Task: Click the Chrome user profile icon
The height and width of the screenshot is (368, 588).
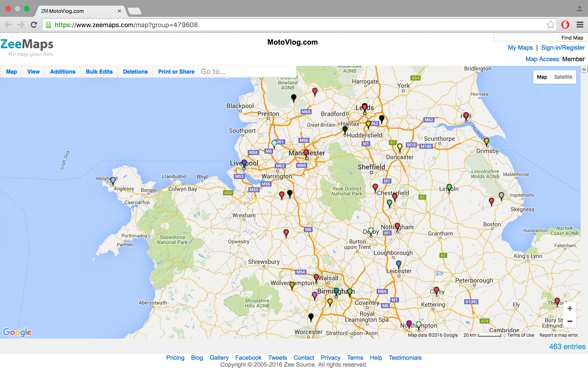Action: [580, 9]
